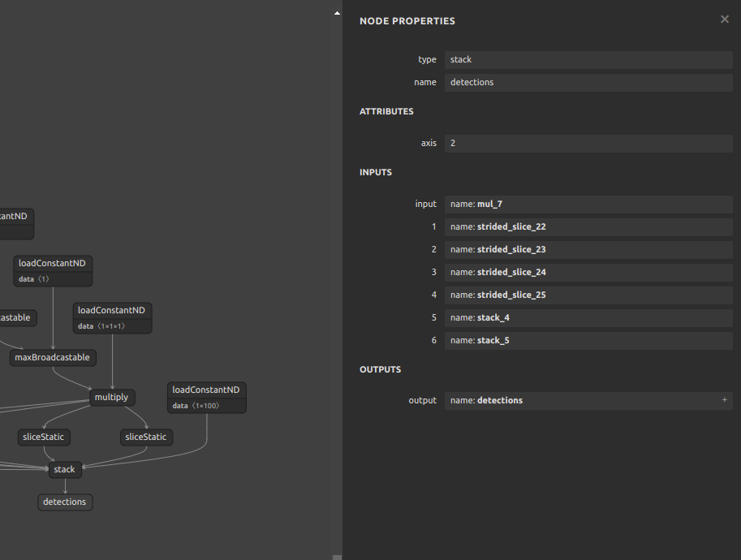
Task: Select the strided_slice_23 input entry
Action: pos(588,249)
